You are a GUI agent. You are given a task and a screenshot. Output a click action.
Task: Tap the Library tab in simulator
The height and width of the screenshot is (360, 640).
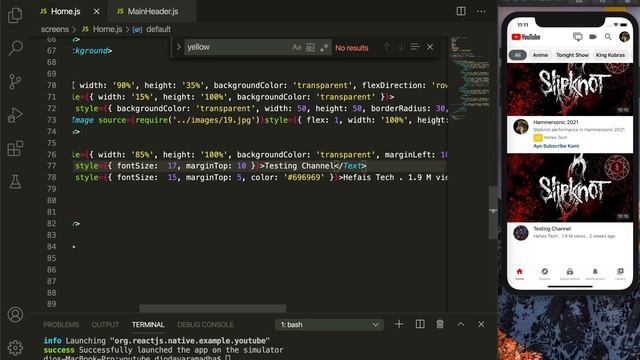[x=620, y=274]
